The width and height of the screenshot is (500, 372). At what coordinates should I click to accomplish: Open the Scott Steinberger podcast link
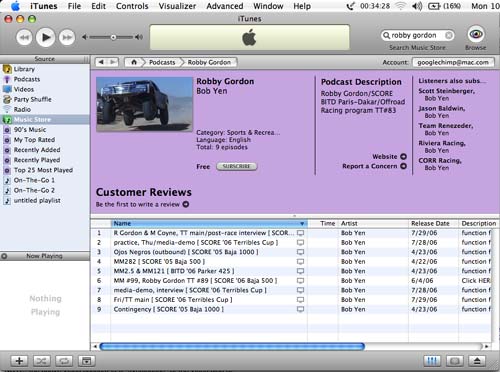447,91
